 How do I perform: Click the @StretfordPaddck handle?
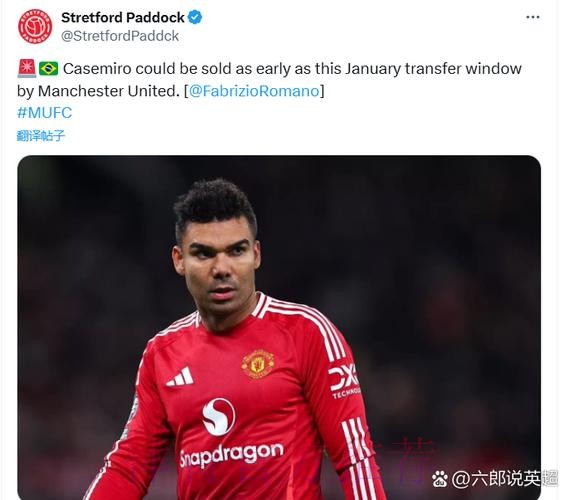coord(120,36)
